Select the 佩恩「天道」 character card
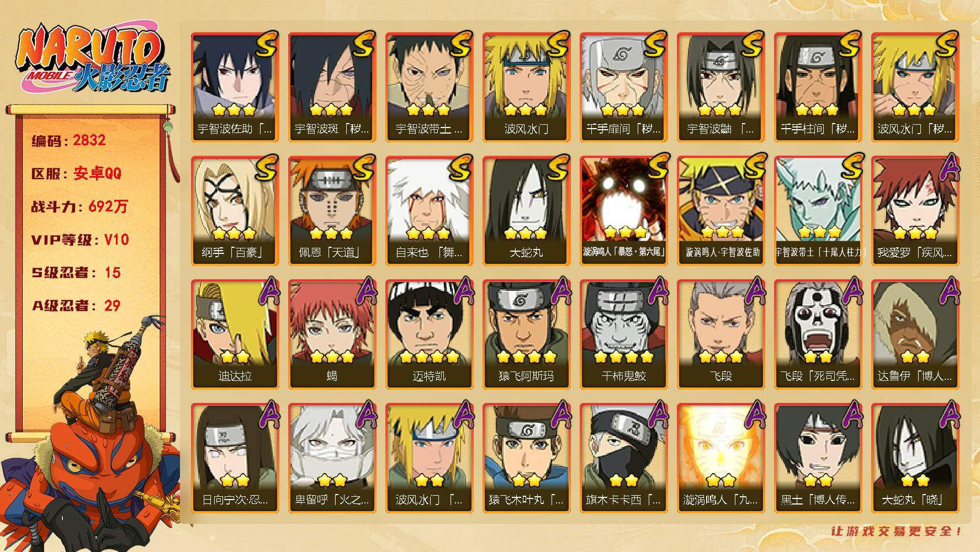 332,210
